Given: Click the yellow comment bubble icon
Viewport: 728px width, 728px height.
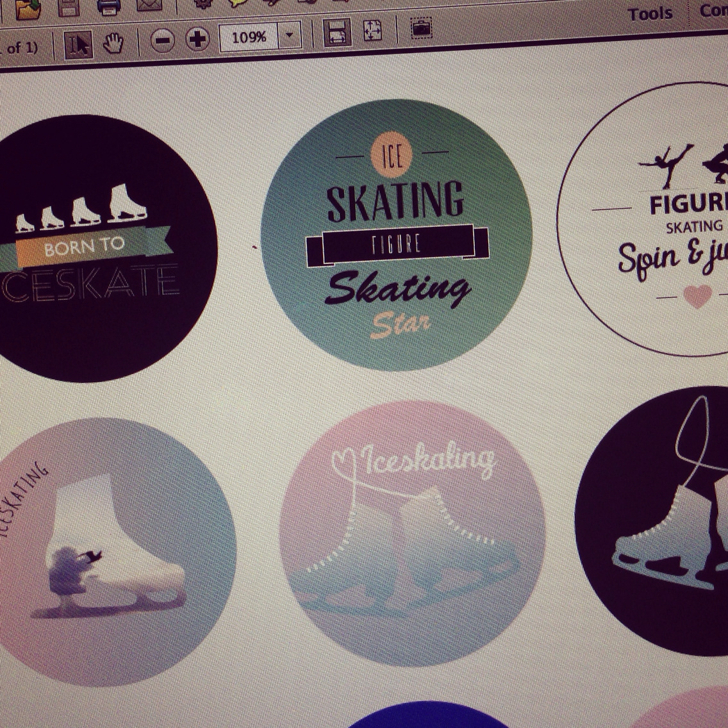Looking at the screenshot, I should pos(238,3).
